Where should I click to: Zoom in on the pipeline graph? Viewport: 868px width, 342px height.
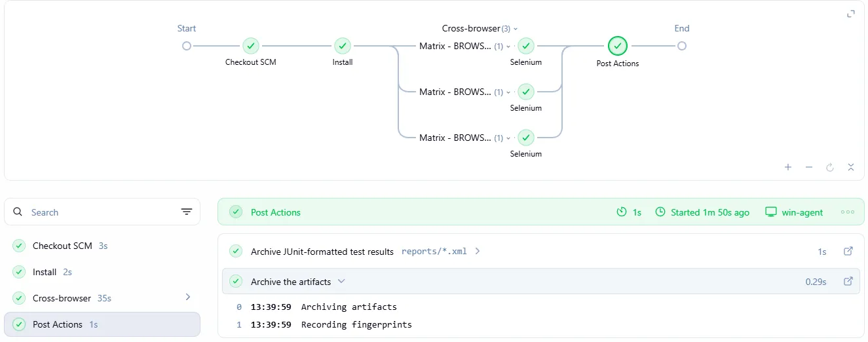pos(788,167)
